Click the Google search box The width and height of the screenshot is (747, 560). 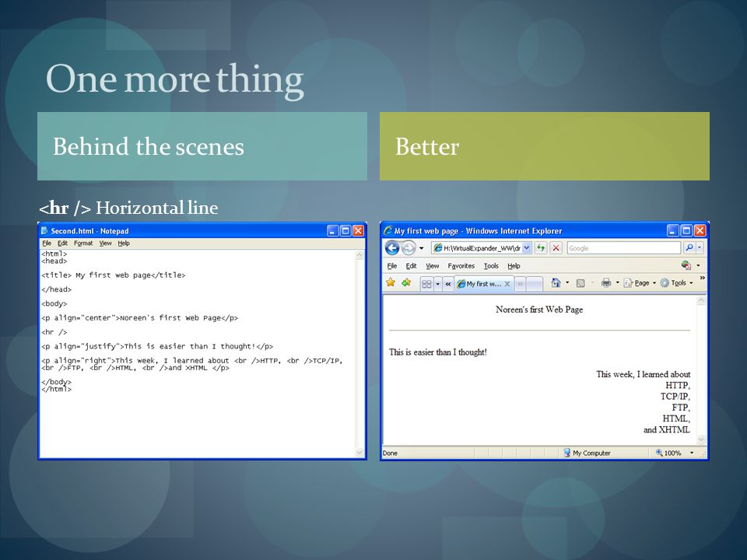pos(623,248)
